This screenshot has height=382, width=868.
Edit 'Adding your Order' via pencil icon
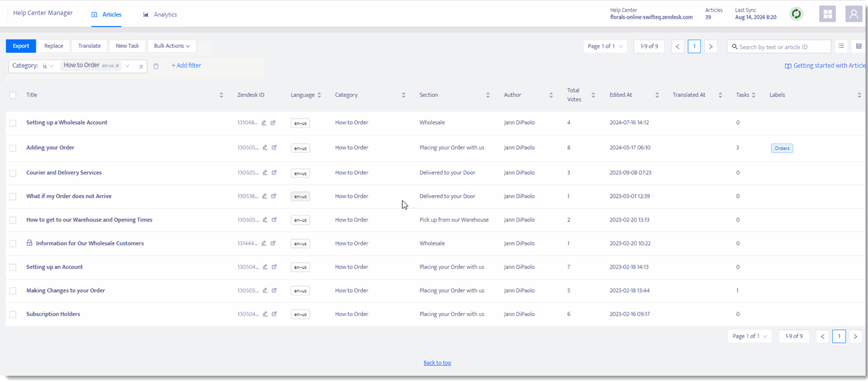coord(265,148)
